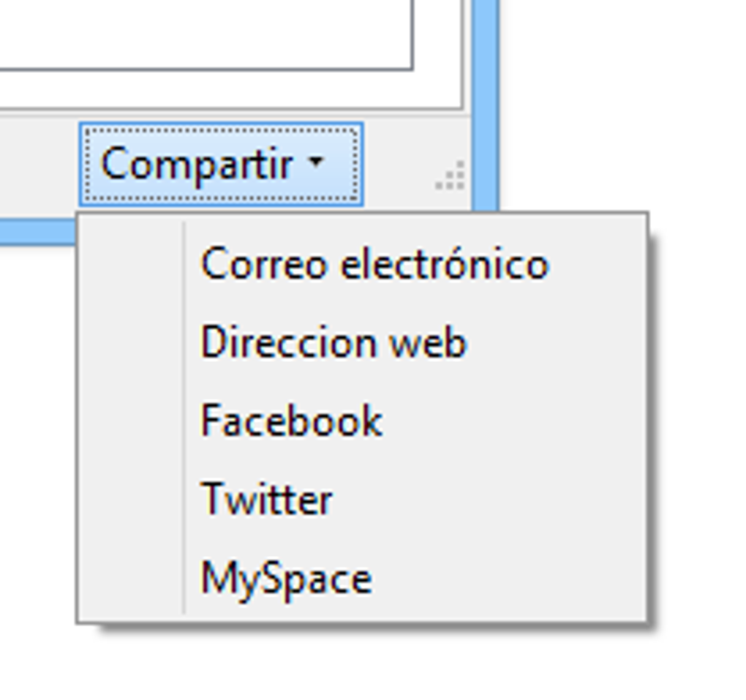This screenshot has width=746, height=700.
Task: Select Correo electrónico from the share menu
Action: click(374, 264)
